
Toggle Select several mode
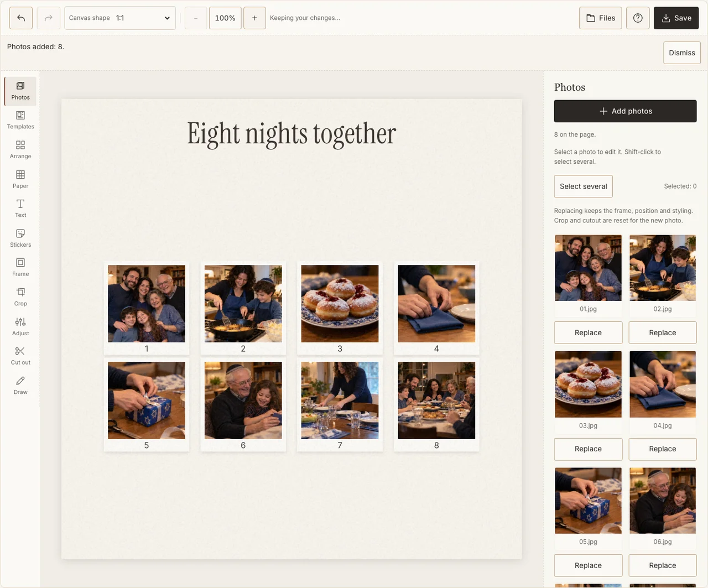click(584, 186)
